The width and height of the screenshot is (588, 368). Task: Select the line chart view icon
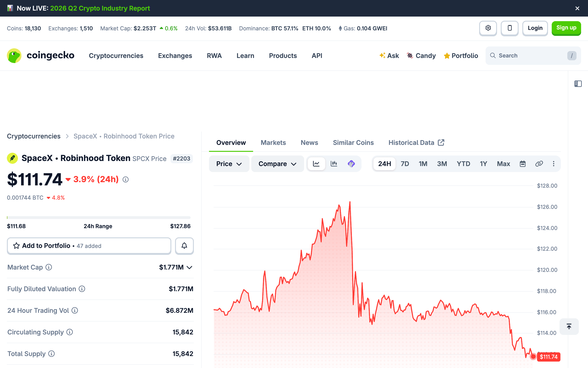click(x=316, y=164)
